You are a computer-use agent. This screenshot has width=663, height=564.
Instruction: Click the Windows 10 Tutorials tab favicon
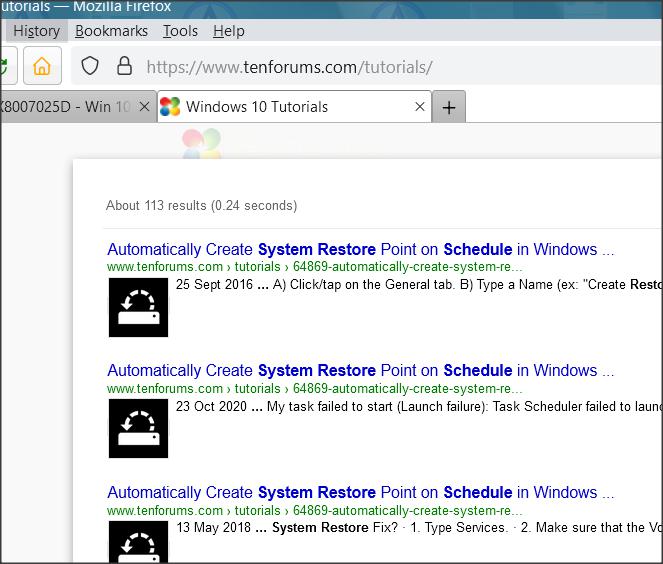tap(170, 107)
